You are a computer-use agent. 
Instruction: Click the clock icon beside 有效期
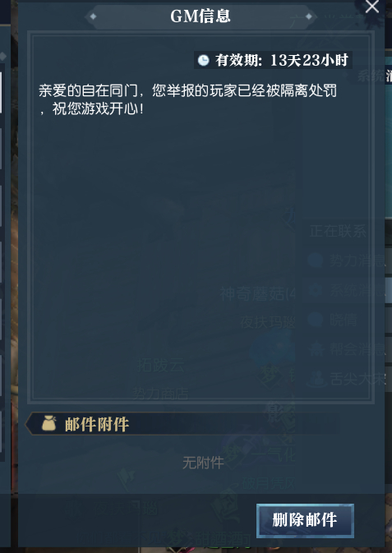point(203,60)
